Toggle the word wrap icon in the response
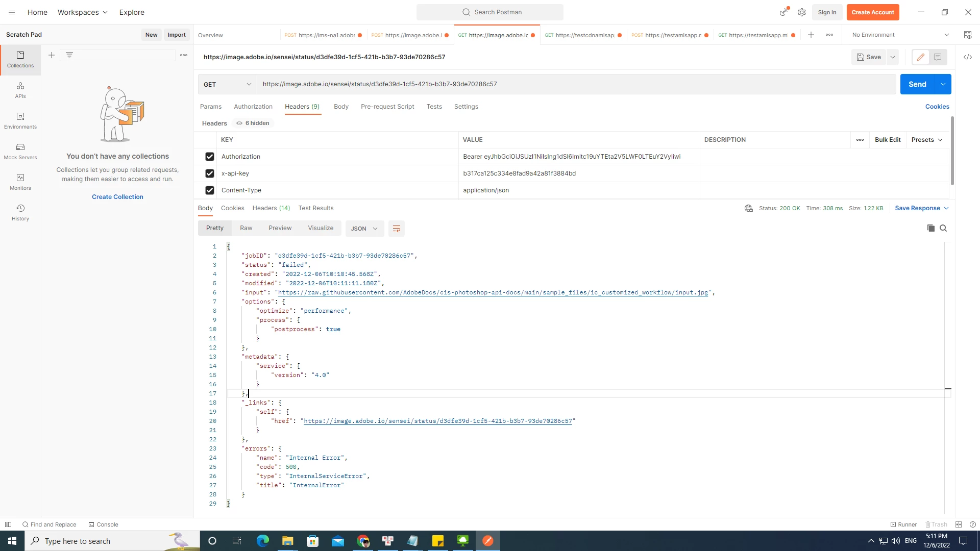980x551 pixels. [396, 229]
